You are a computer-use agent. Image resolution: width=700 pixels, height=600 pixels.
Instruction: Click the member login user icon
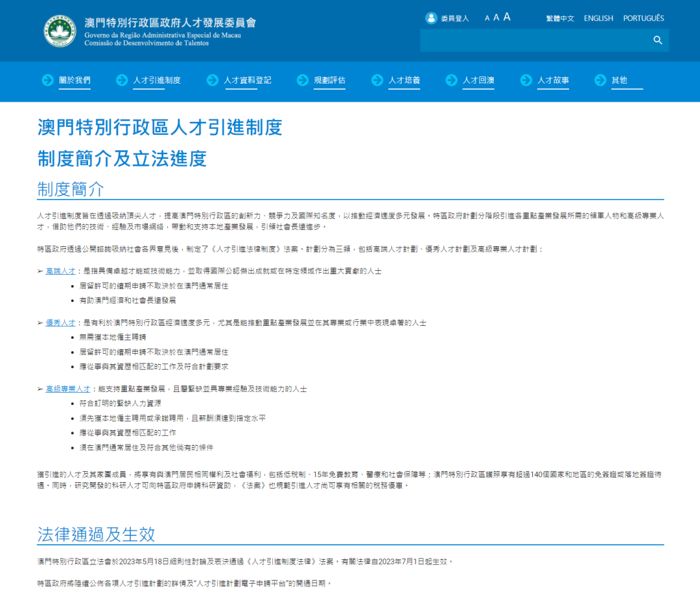[x=431, y=18]
